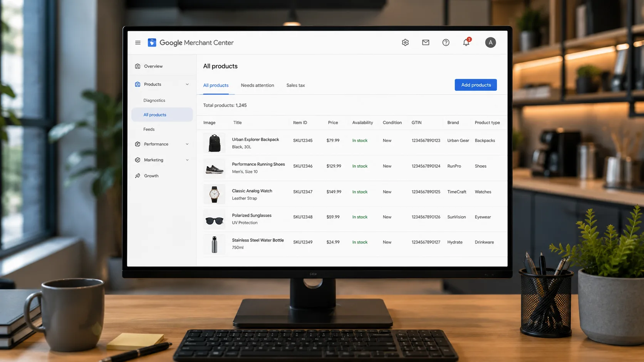Open Diagnostics under Products
This screenshot has width=644, height=362.
tap(154, 100)
